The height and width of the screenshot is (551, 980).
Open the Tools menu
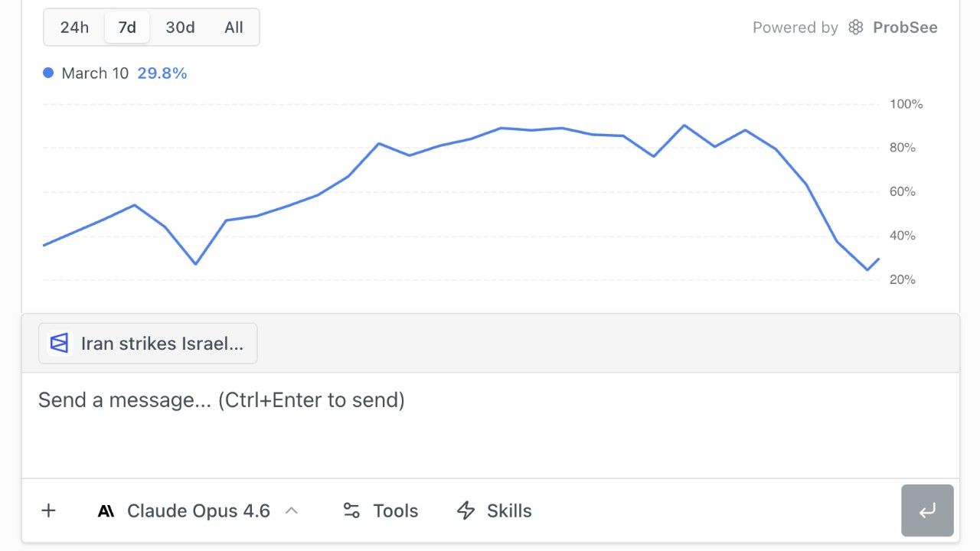tap(381, 510)
